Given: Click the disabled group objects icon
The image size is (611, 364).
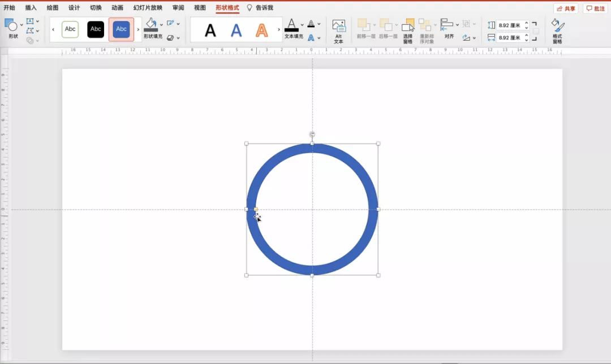Looking at the screenshot, I should (x=466, y=24).
